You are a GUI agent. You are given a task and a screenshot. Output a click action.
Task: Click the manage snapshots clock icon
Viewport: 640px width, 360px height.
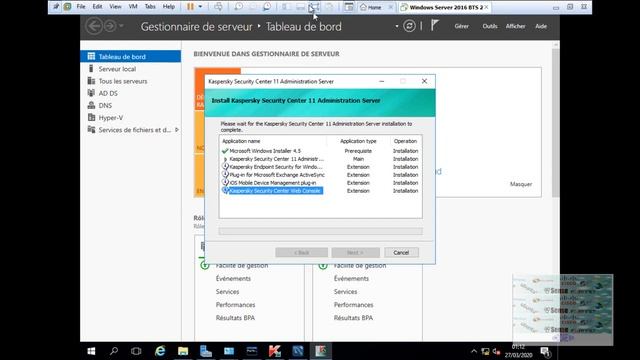[267, 7]
